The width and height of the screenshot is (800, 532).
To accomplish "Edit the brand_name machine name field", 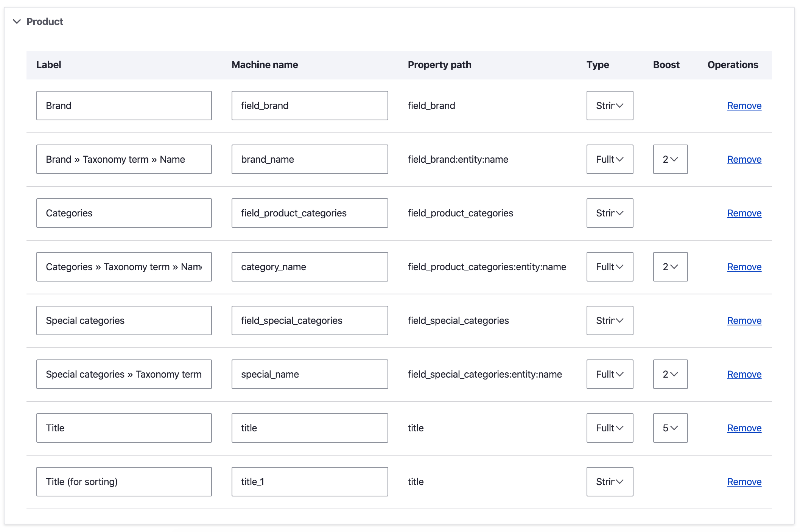I will point(310,159).
